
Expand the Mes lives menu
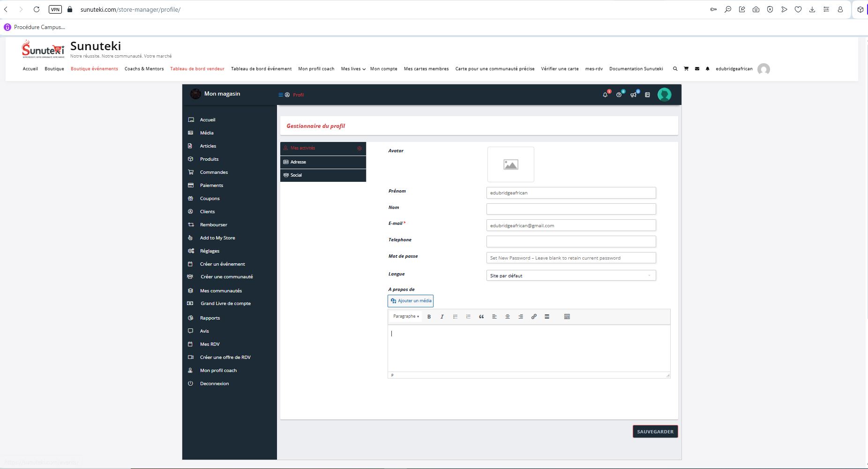click(x=353, y=69)
